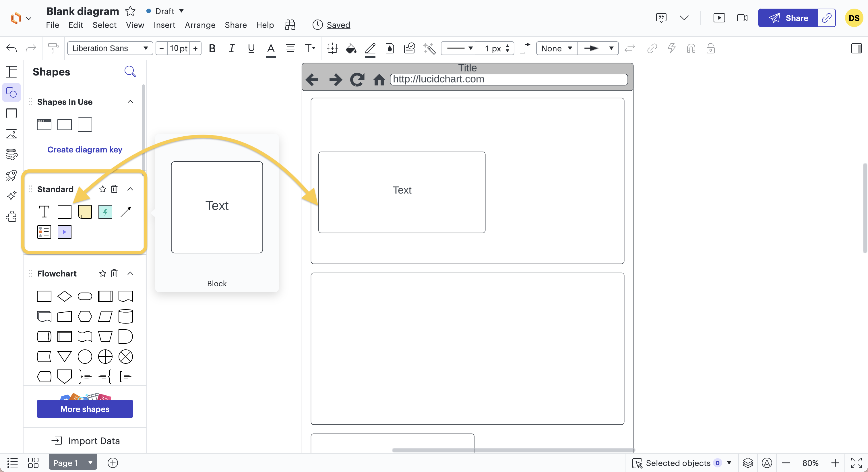This screenshot has width=868, height=472.
Task: Pin the Standard shape library star
Action: (103, 189)
